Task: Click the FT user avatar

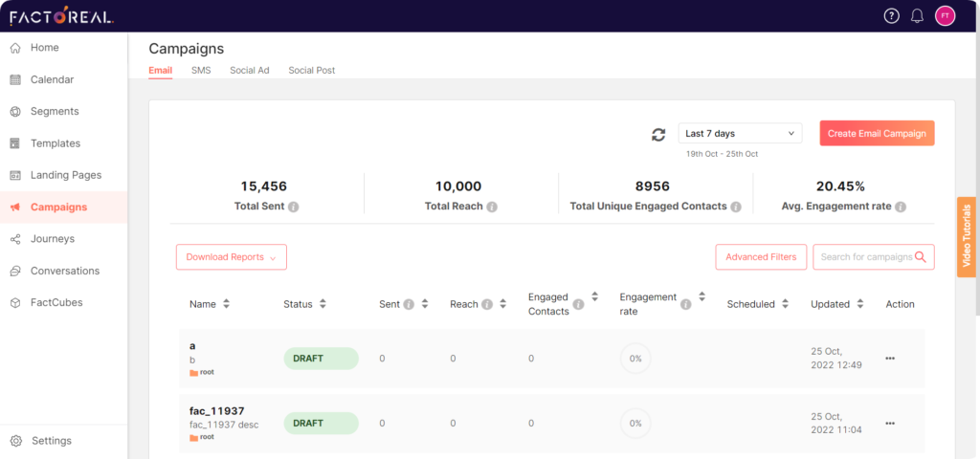Action: coord(945,16)
